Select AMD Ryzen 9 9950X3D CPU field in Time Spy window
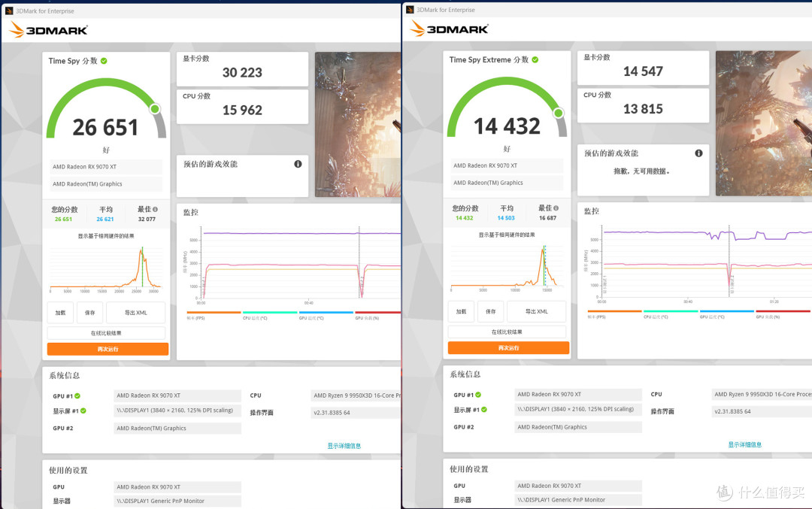812x509 pixels. point(355,395)
